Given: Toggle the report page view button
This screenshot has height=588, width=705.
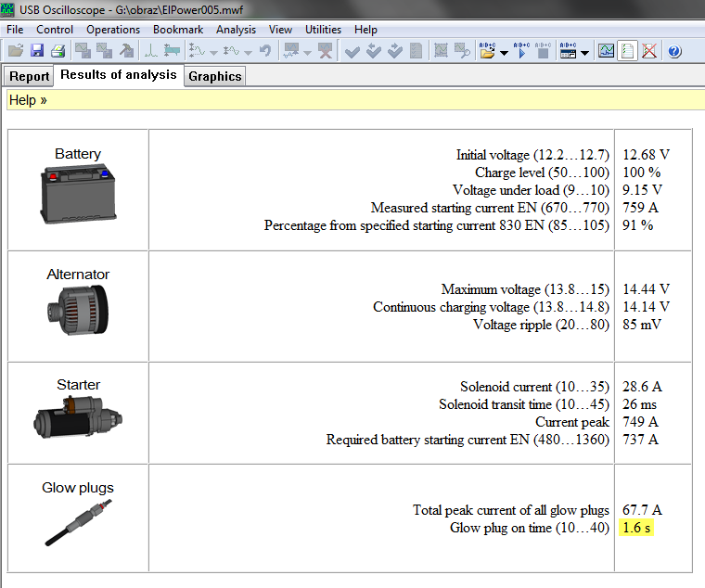Looking at the screenshot, I should pyautogui.click(x=628, y=51).
